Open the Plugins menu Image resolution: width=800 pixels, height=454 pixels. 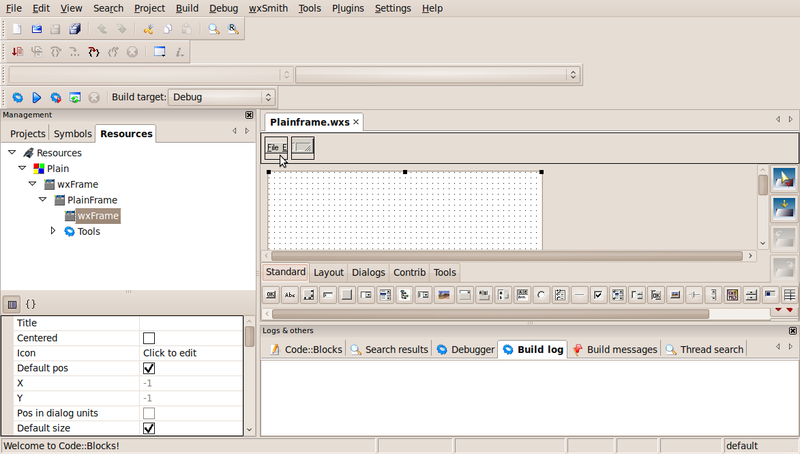pyautogui.click(x=348, y=8)
